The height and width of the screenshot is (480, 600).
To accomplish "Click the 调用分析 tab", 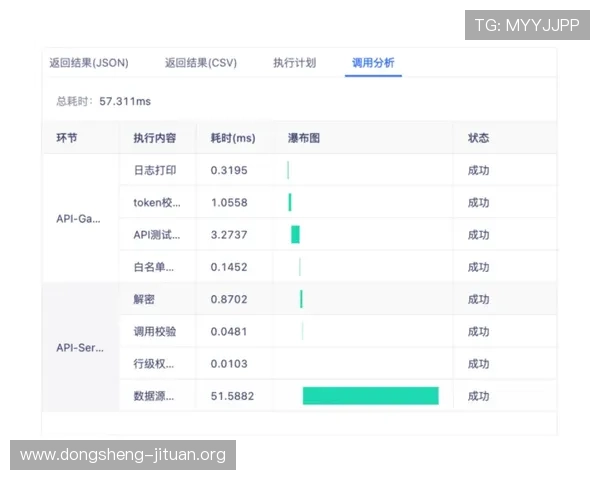I will (x=373, y=63).
